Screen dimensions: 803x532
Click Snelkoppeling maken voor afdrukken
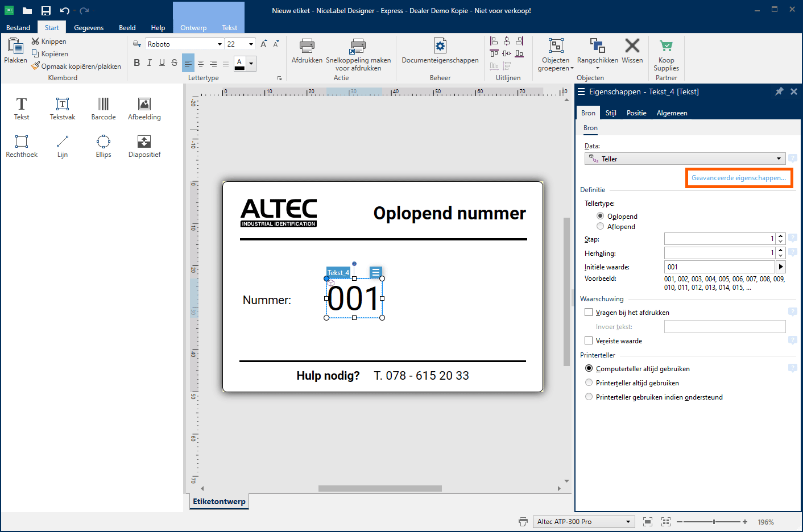(x=358, y=55)
